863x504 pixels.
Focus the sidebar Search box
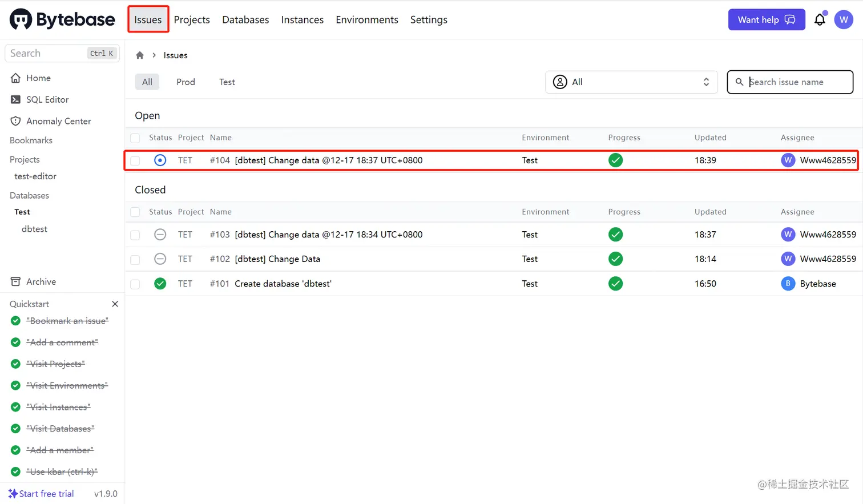click(x=62, y=53)
